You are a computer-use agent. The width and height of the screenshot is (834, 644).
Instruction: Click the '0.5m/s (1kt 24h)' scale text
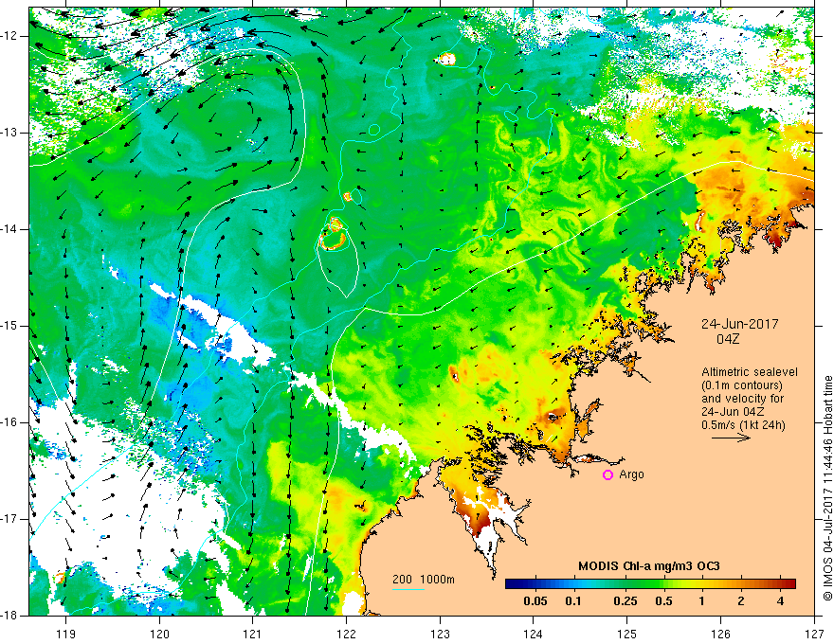point(744,424)
